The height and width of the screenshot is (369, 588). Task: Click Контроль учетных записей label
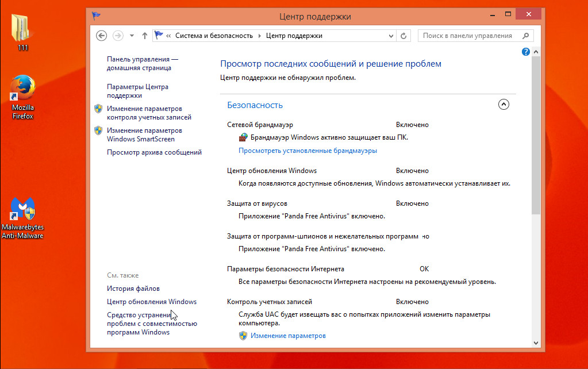269,302
